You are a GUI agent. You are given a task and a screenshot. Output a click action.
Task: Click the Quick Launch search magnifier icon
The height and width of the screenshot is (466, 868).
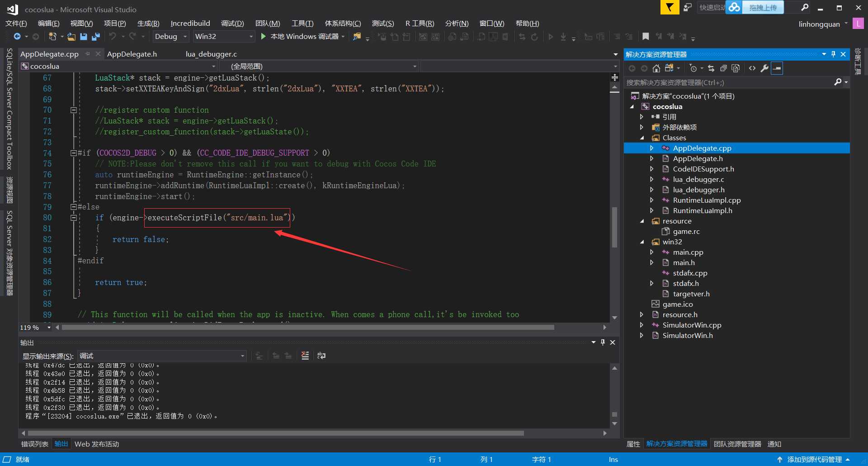click(x=805, y=7)
